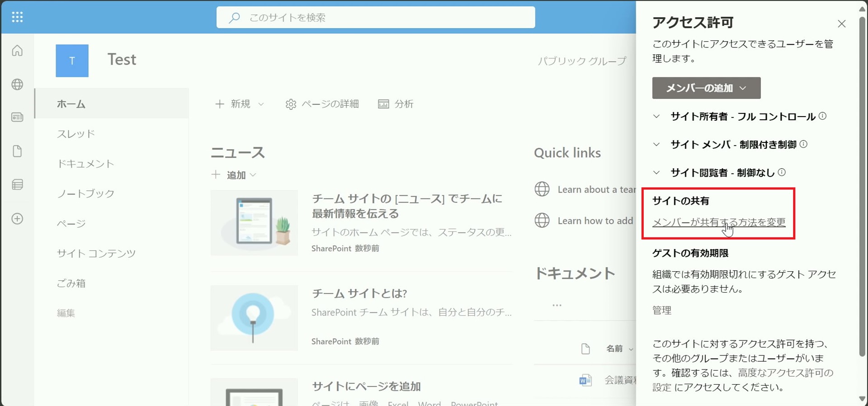The image size is (868, 406).
Task: Open 高度なアクセス許可の設定 link
Action: [x=786, y=373]
